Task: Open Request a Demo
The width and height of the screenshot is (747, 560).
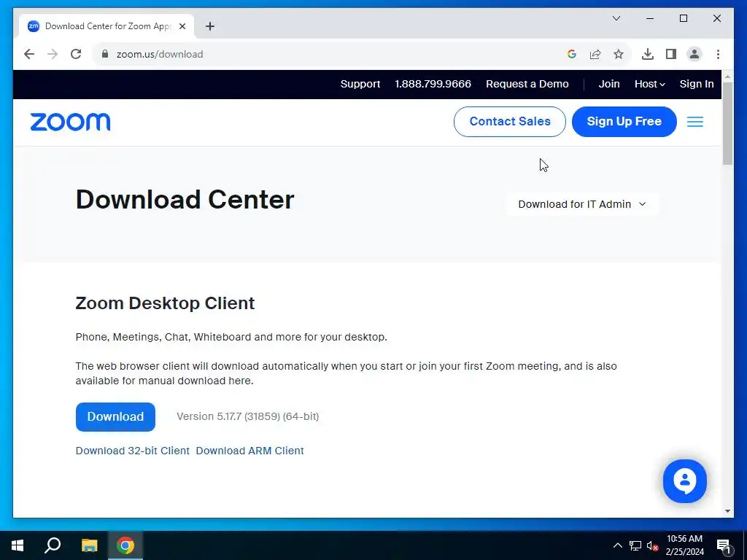Action: [527, 84]
